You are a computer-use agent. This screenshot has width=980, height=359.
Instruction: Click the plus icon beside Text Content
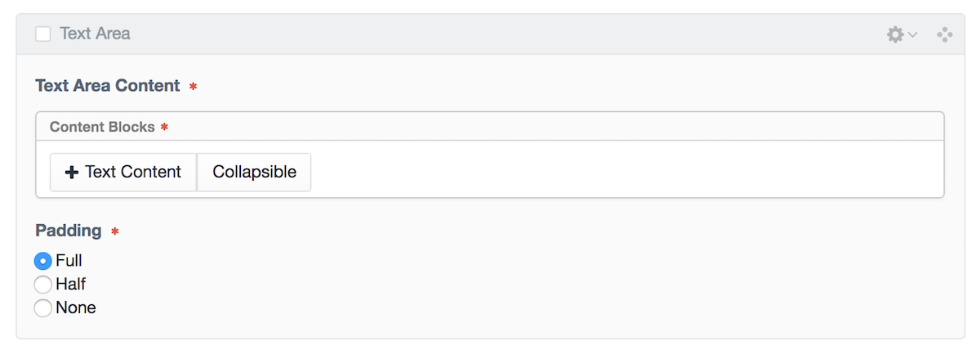click(x=72, y=173)
